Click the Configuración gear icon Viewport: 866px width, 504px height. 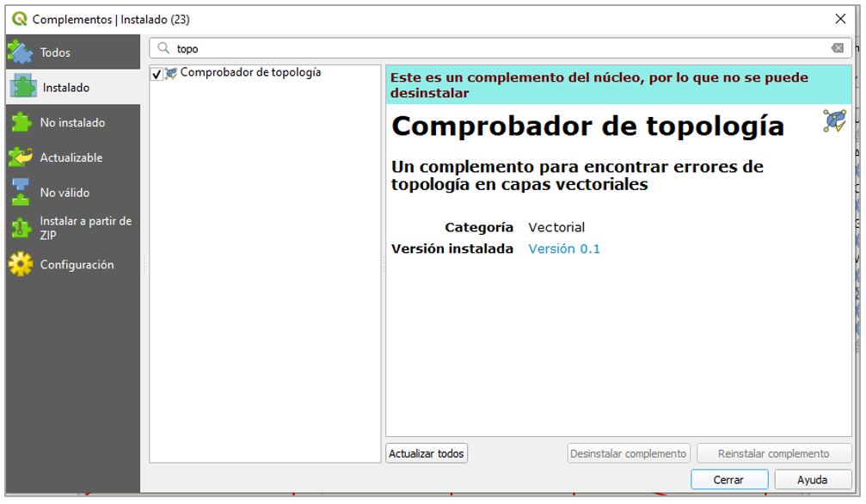click(21, 264)
